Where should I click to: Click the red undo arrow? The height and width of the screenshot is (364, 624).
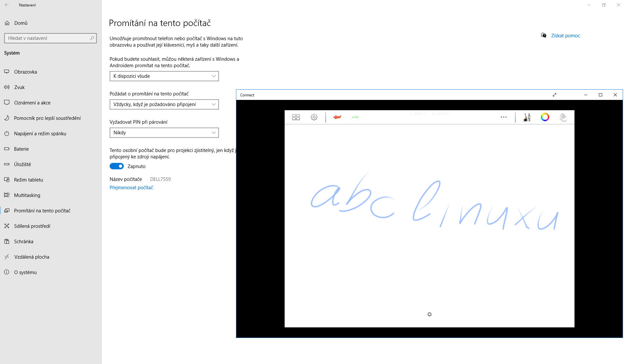(337, 117)
